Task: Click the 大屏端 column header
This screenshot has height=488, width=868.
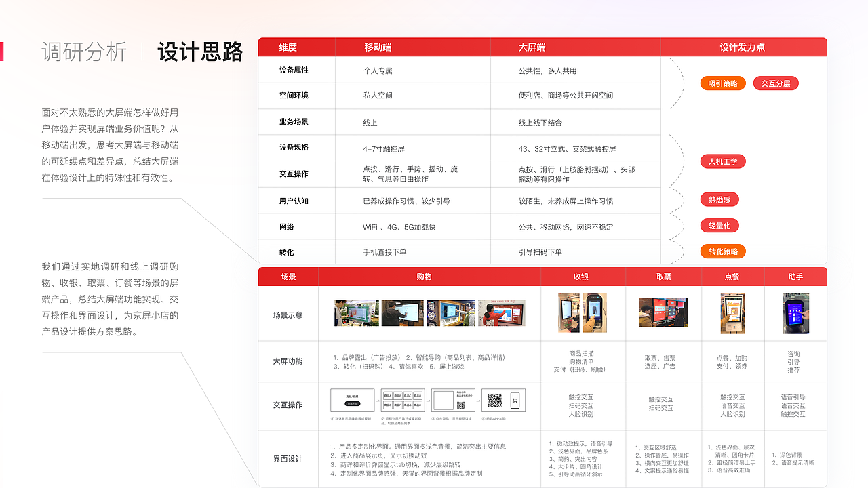Action: (x=532, y=47)
